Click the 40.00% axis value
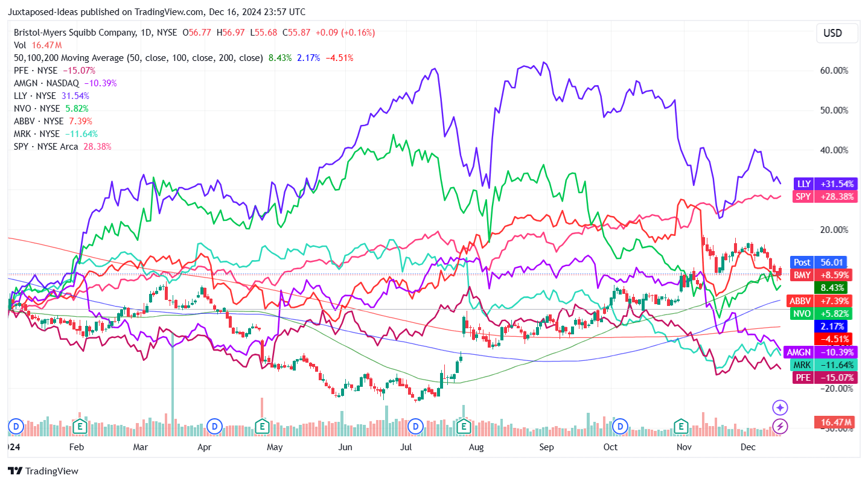This screenshot has width=868, height=484. click(x=834, y=150)
